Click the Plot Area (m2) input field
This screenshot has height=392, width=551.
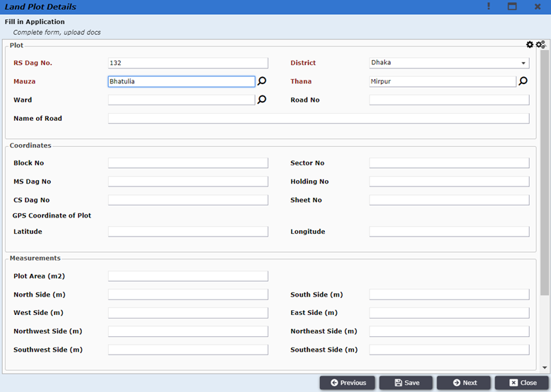[x=188, y=276]
